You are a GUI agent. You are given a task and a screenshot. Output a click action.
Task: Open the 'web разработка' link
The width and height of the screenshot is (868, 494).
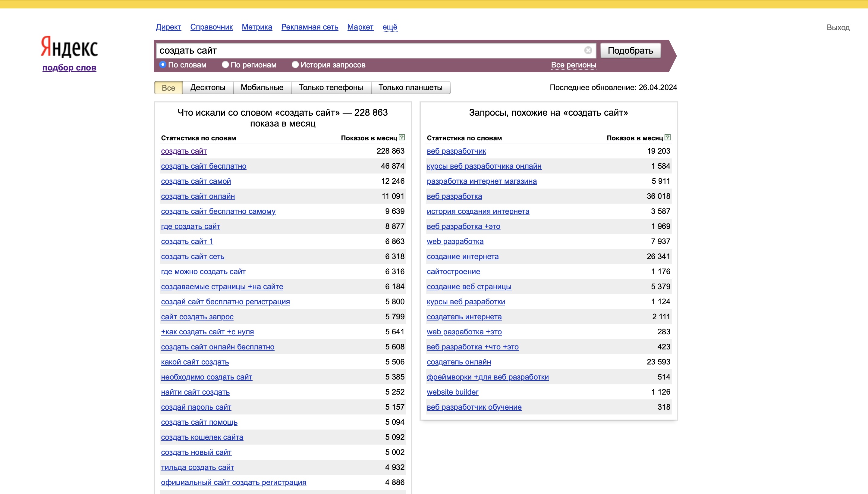(455, 242)
